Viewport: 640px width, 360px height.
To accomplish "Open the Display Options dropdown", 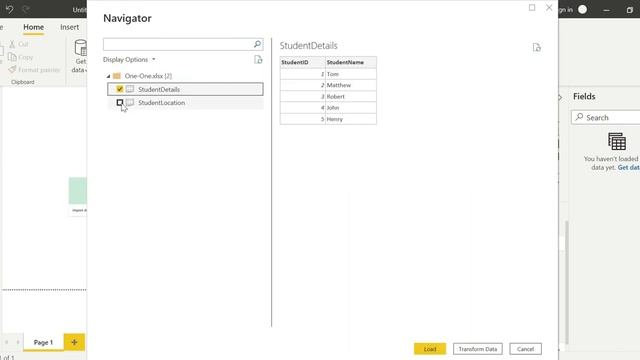I will click(129, 60).
